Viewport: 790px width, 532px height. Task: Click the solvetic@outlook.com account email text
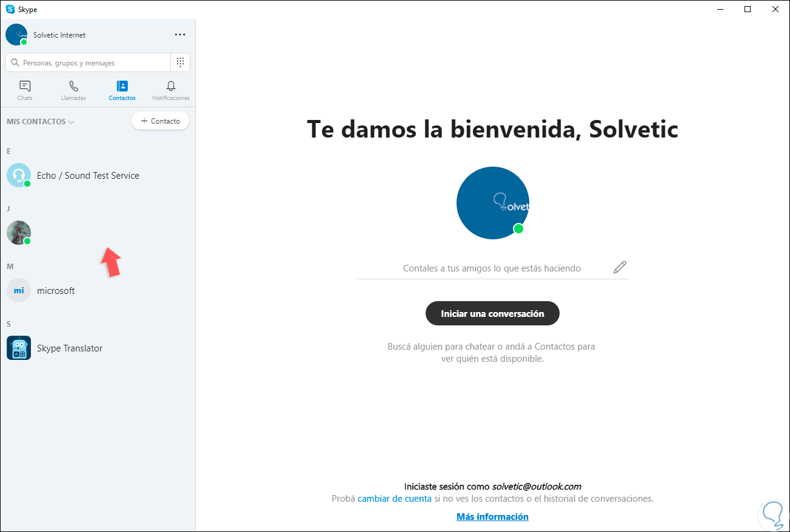pos(537,486)
